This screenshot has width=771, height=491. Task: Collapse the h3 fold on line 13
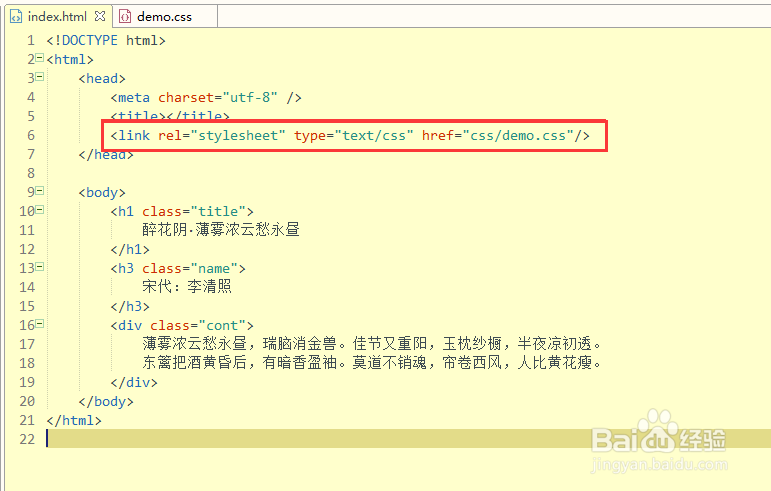40,267
